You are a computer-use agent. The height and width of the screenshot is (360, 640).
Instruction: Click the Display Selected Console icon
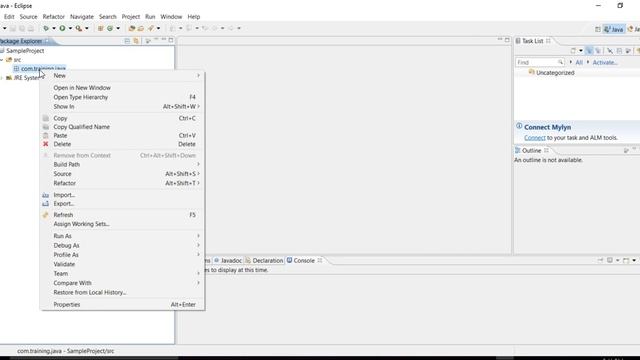(x=609, y=260)
